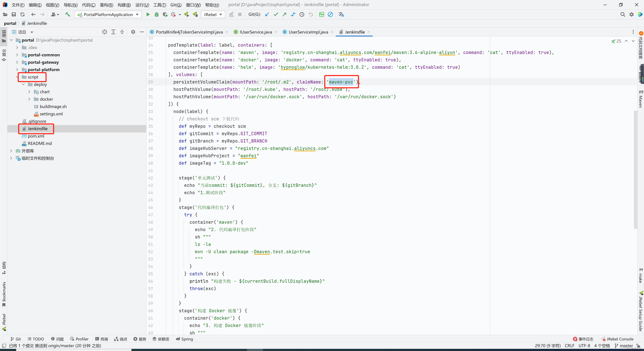Collapse the deploy folder in tree
644x351 pixels.
pos(23,85)
